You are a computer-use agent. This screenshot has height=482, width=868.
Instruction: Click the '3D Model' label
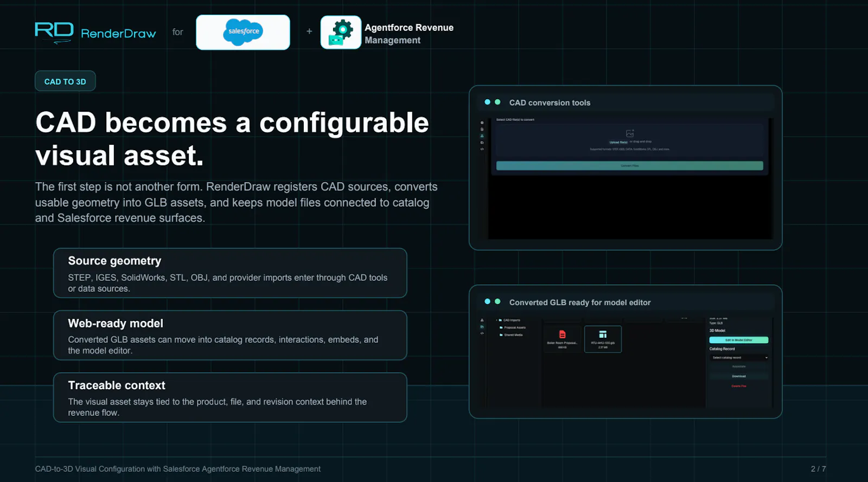[717, 331]
